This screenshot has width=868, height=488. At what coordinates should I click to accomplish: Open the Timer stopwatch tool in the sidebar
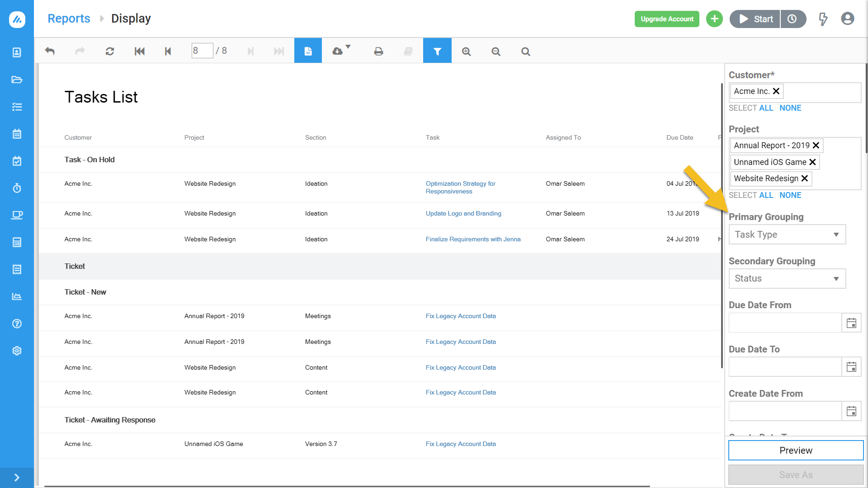(17, 188)
